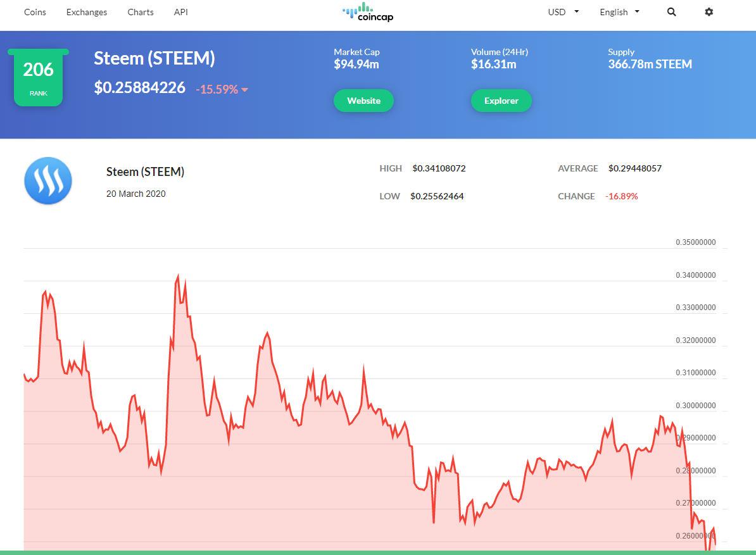Click the Explorer button
756x555 pixels.
501,101
